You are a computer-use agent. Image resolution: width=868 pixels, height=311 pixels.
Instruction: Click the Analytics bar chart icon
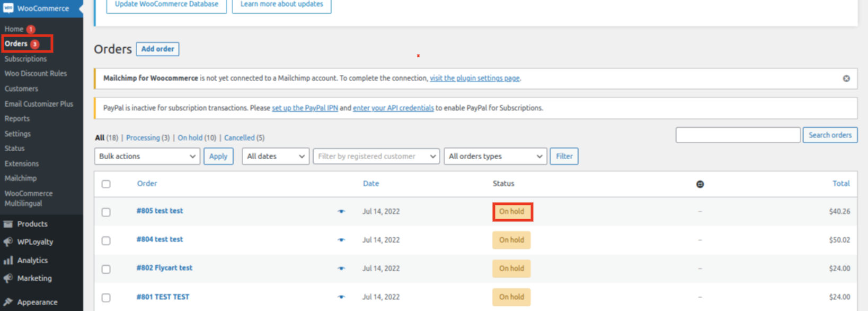point(8,261)
